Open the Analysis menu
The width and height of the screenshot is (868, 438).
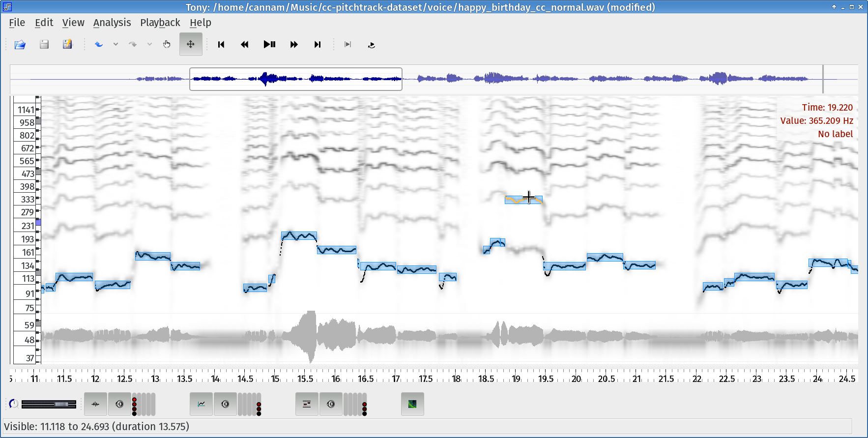pos(112,23)
